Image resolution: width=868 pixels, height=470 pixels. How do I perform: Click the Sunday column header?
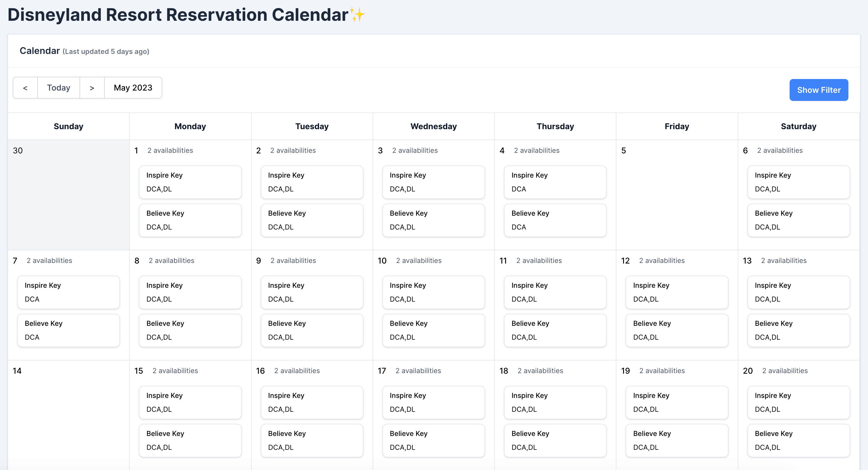[x=68, y=126]
